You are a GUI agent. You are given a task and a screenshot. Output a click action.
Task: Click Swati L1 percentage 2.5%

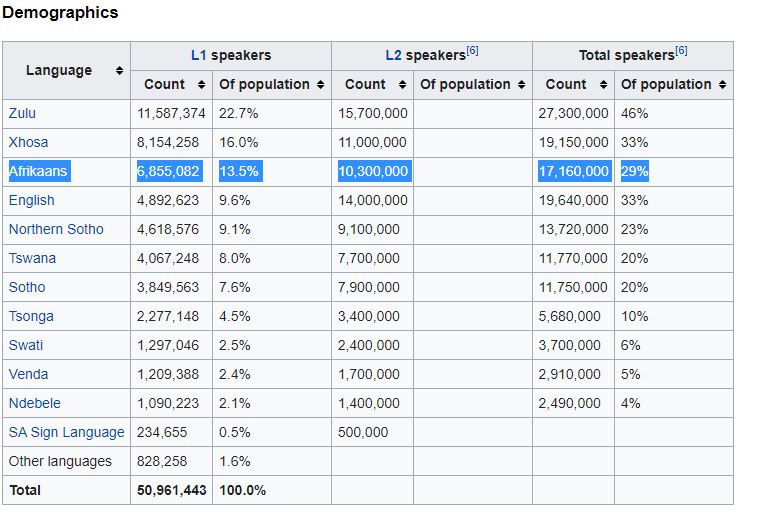click(235, 345)
